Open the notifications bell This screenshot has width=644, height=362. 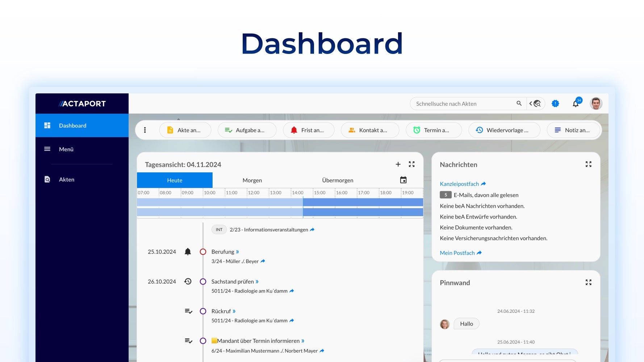click(576, 104)
